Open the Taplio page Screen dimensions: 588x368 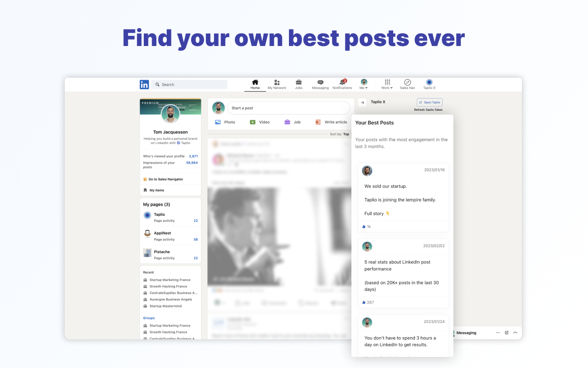[159, 214]
